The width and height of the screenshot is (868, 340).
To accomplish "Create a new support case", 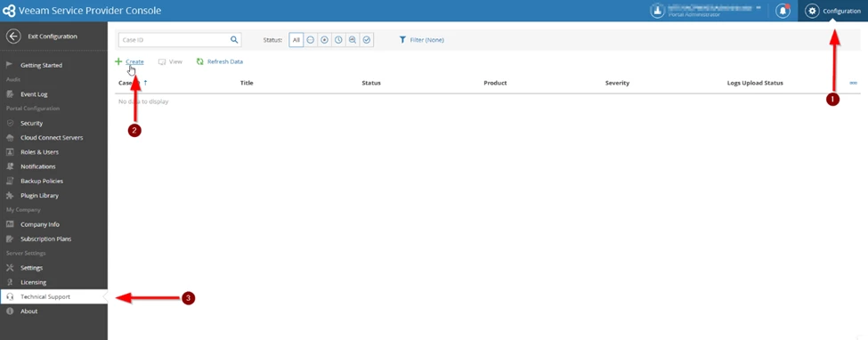I will pyautogui.click(x=129, y=61).
